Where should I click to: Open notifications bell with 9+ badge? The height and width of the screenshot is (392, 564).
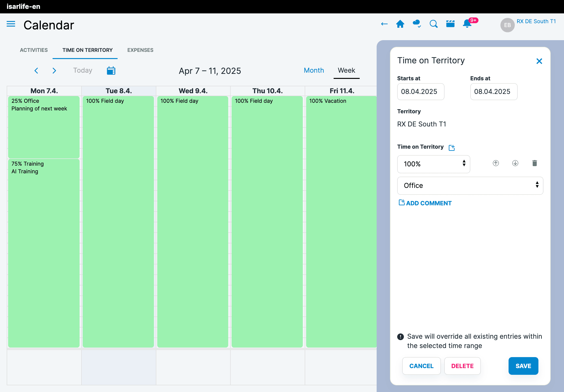(x=467, y=24)
